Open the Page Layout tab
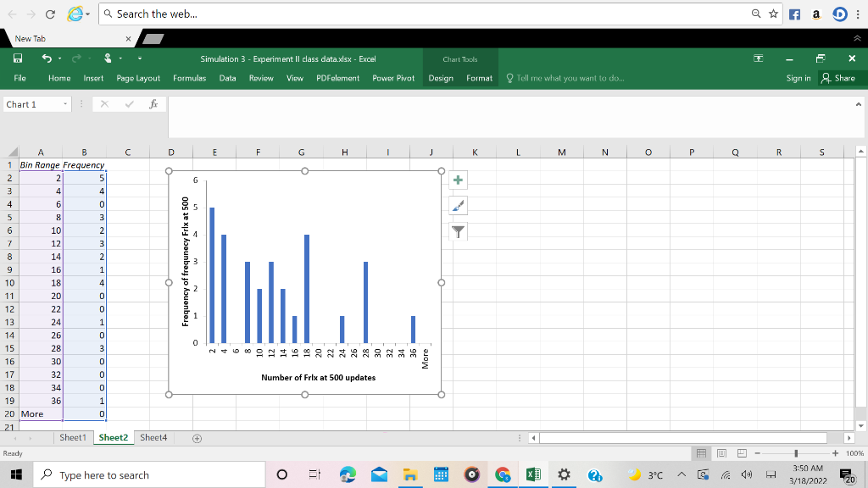The image size is (868, 488). [x=138, y=78]
